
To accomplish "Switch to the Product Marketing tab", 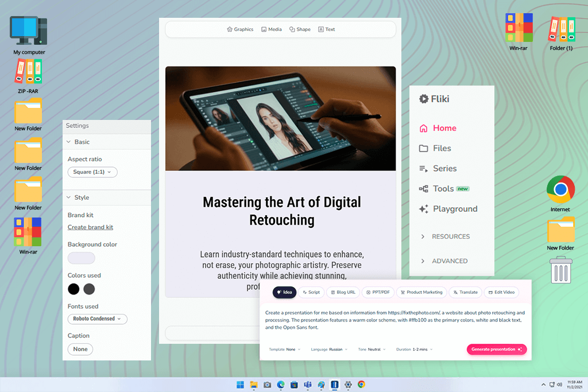I will point(421,292).
